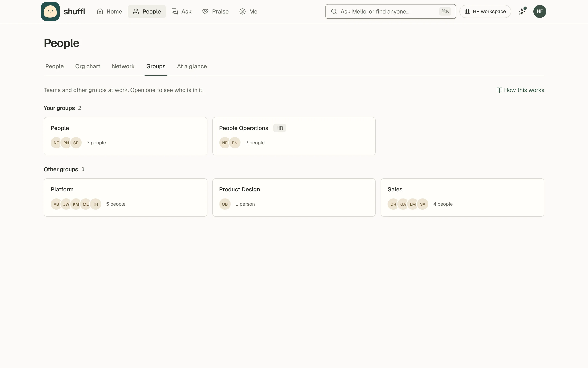
Task: Open the Product Design group card
Action: click(294, 197)
